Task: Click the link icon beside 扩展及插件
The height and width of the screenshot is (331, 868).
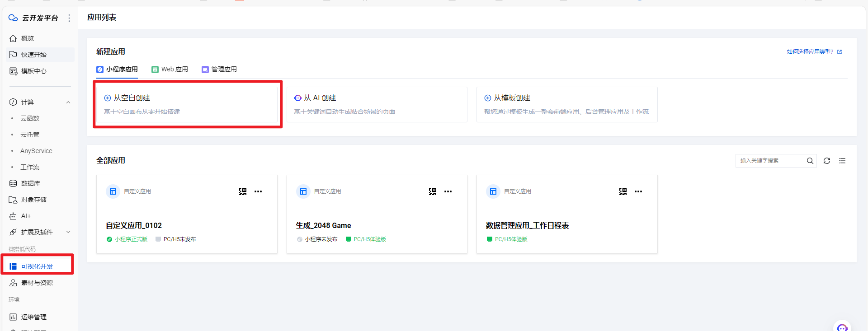Action: (13, 232)
